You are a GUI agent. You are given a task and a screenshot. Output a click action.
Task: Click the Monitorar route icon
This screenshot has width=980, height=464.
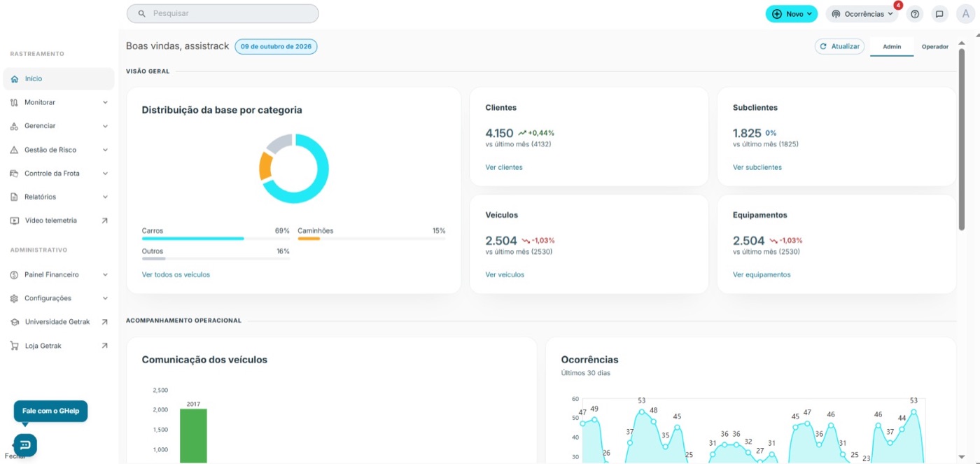15,102
